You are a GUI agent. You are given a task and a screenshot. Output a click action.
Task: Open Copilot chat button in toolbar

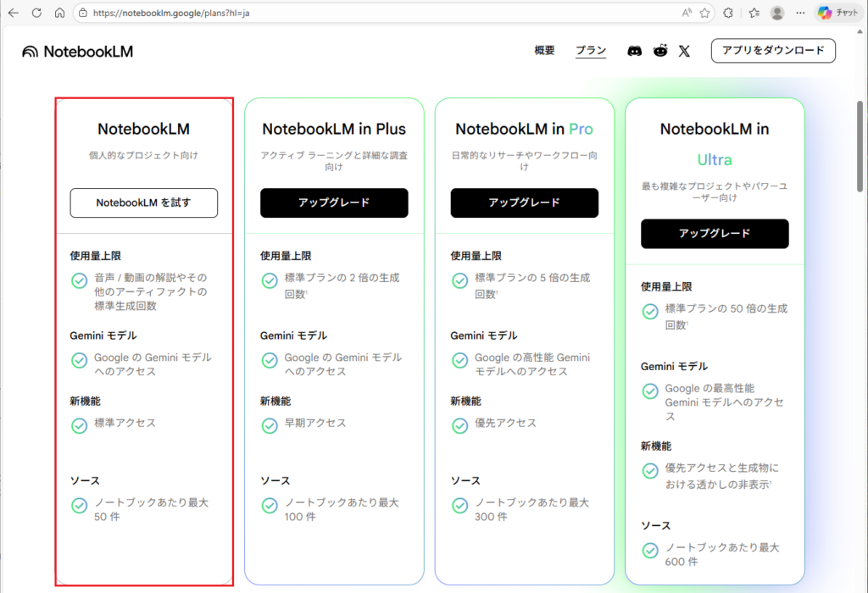coord(837,13)
